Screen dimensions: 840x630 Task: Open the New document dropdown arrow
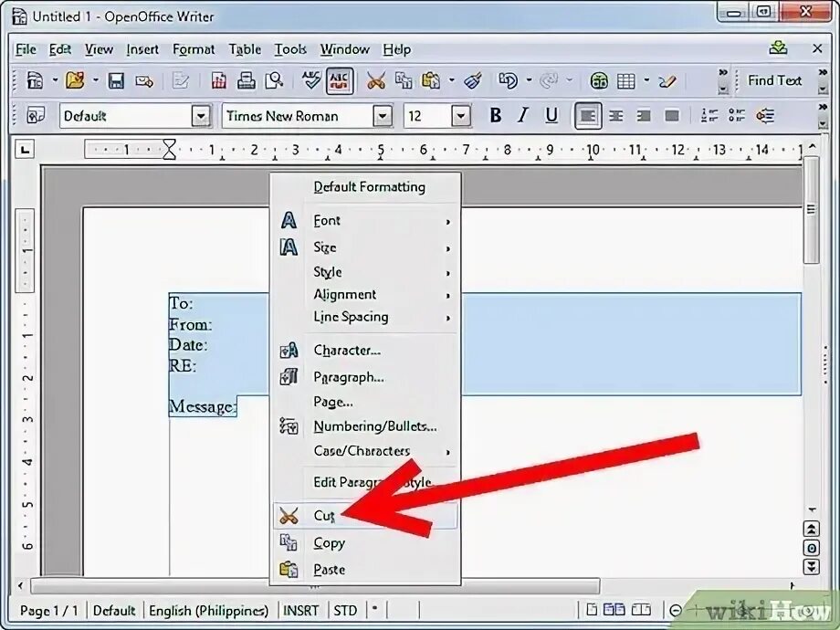55,80
